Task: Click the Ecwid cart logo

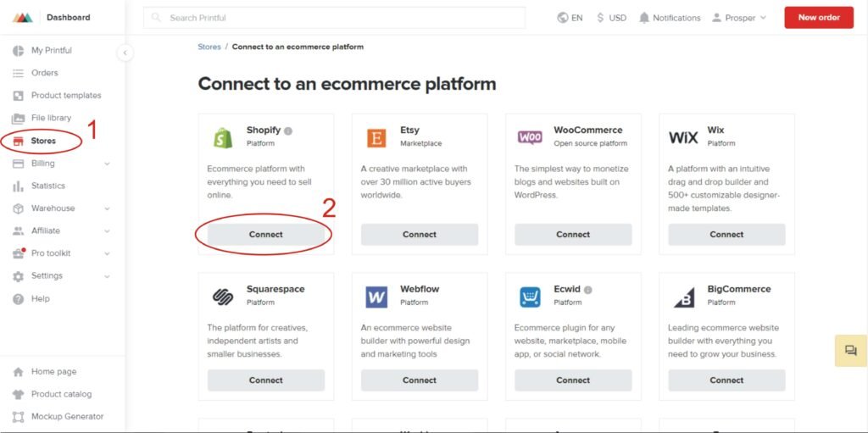Action: 530,297
